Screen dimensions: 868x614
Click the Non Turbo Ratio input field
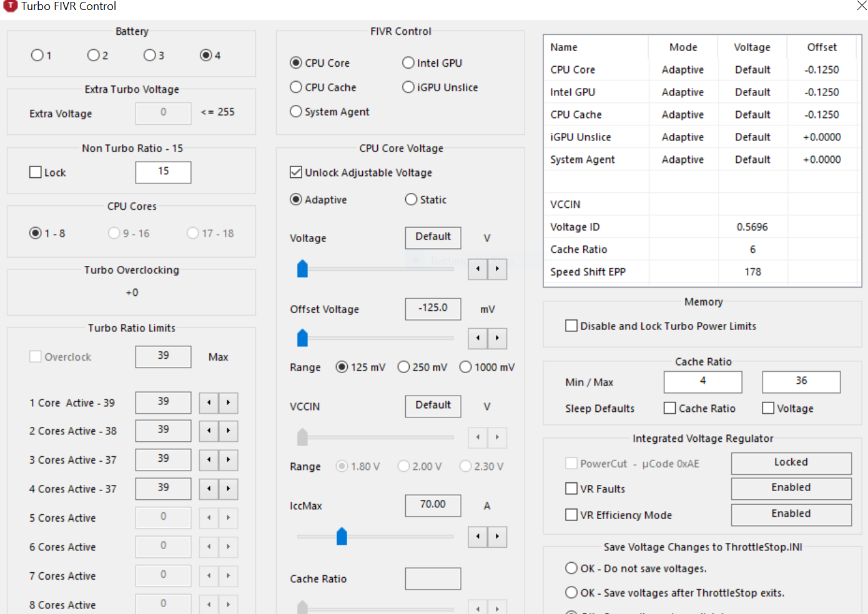[x=163, y=172]
